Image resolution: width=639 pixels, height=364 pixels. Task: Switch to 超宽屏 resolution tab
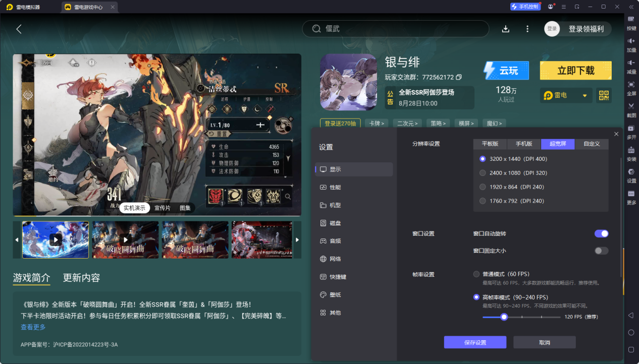(x=558, y=144)
